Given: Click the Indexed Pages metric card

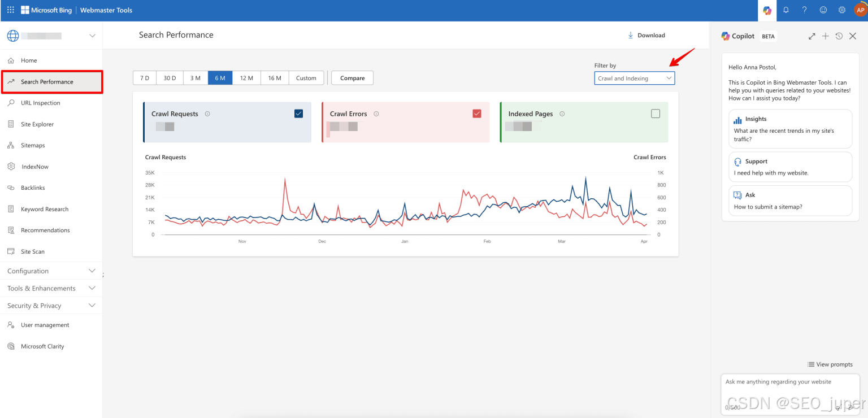Looking at the screenshot, I should 584,122.
